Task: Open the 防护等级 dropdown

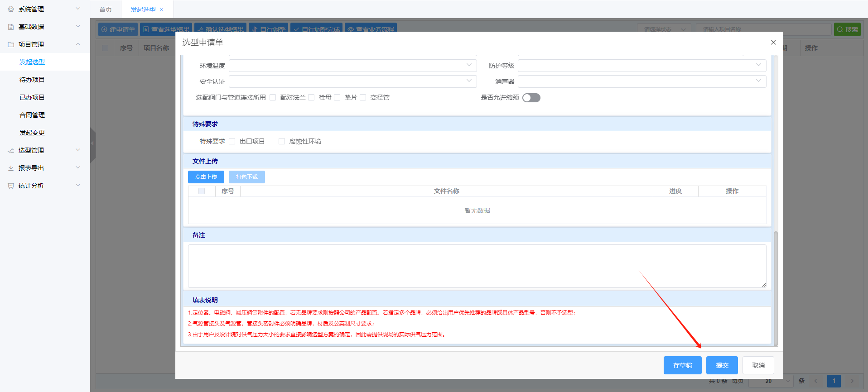Action: click(641, 66)
